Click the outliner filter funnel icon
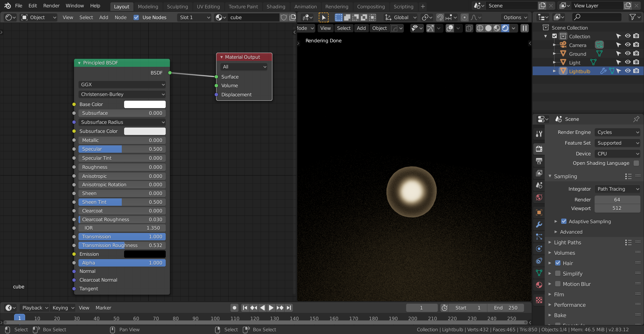644x334 pixels. (x=633, y=17)
